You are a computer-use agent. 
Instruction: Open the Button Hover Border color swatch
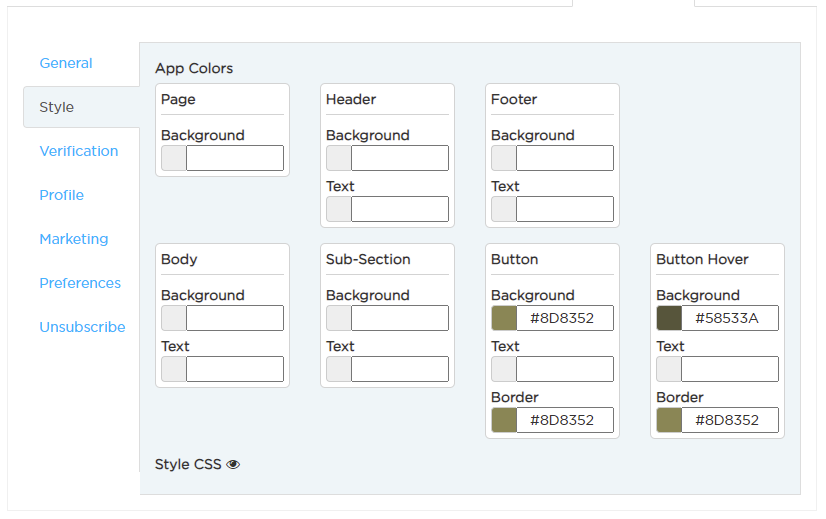click(669, 420)
